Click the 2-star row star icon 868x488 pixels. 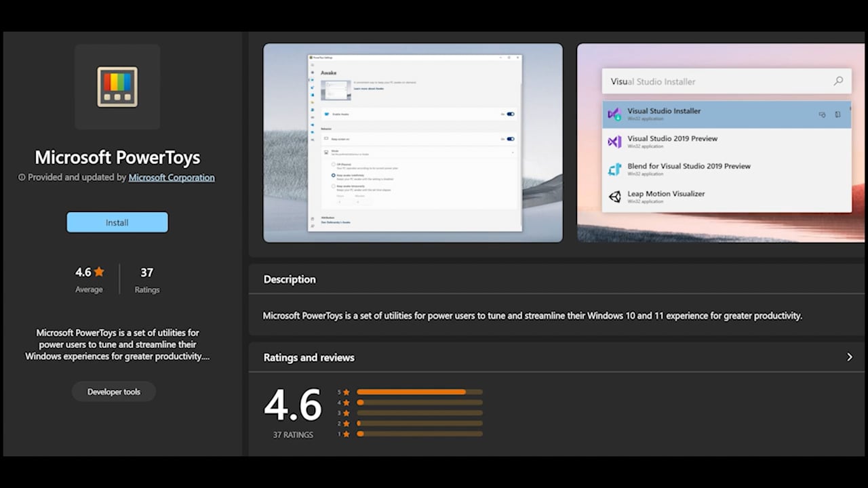pyautogui.click(x=347, y=423)
